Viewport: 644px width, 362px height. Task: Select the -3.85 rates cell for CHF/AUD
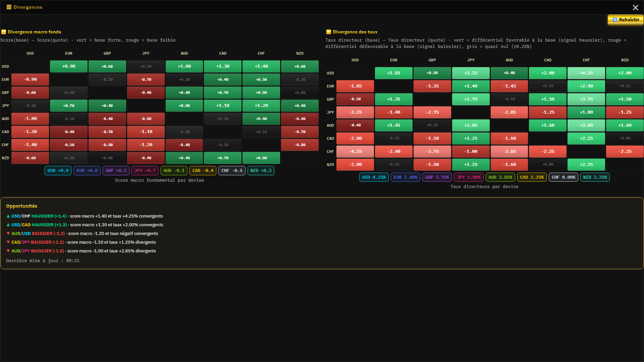click(x=509, y=152)
